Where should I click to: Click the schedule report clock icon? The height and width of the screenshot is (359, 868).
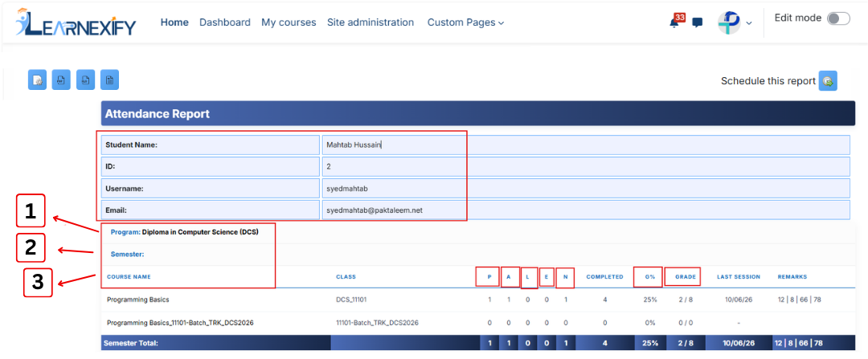(x=828, y=81)
